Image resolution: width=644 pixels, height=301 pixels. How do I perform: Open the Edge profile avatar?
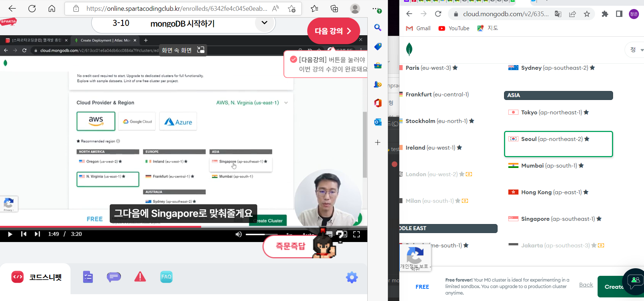coord(355,9)
